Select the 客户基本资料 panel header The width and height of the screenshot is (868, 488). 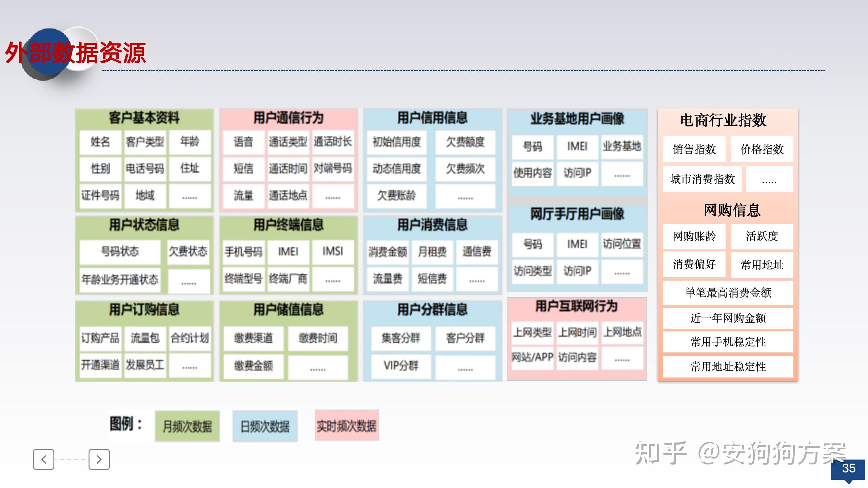click(144, 119)
